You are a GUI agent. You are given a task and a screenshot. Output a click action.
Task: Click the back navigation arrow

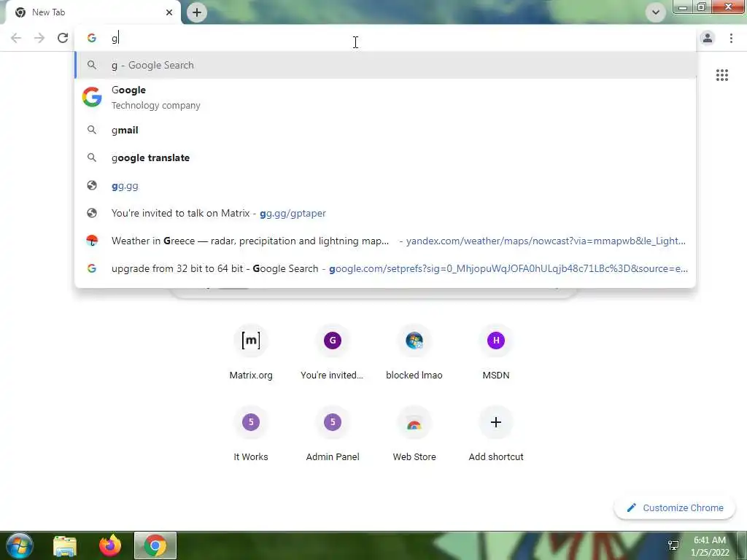point(16,38)
